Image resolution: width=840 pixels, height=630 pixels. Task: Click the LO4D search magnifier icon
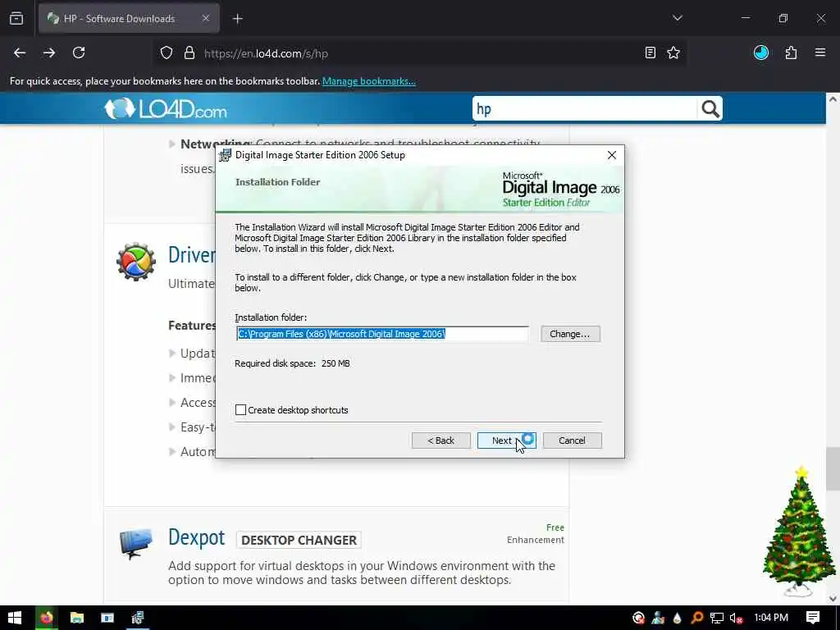tap(710, 109)
